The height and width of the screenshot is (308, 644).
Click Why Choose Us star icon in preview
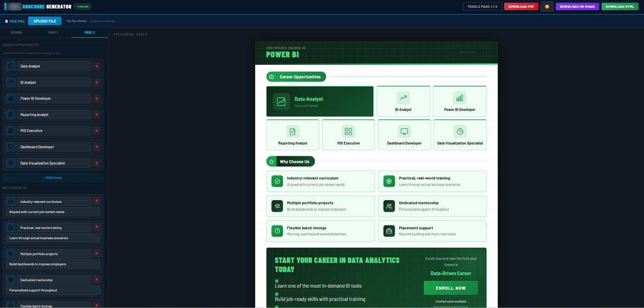click(x=271, y=161)
